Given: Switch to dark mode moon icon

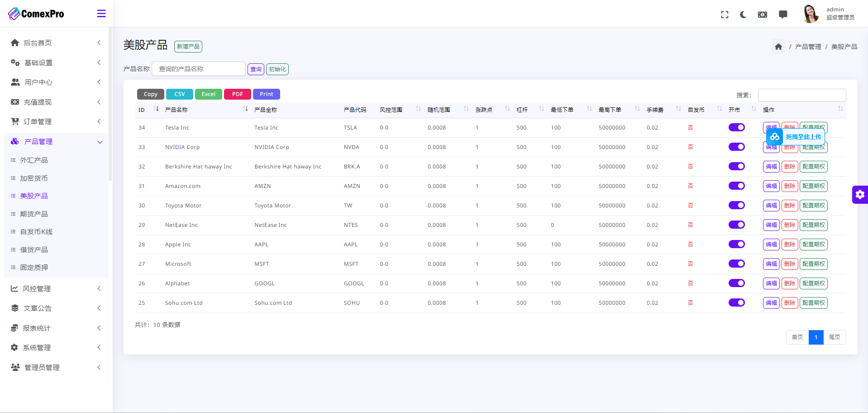Looking at the screenshot, I should pyautogui.click(x=743, y=14).
